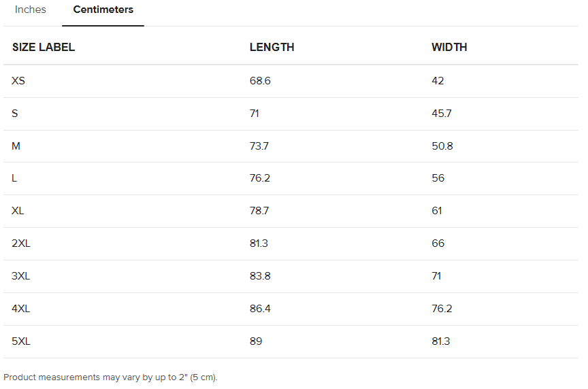Image resolution: width=588 pixels, height=389 pixels.
Task: Click the 66 width value
Action: click(x=438, y=243)
